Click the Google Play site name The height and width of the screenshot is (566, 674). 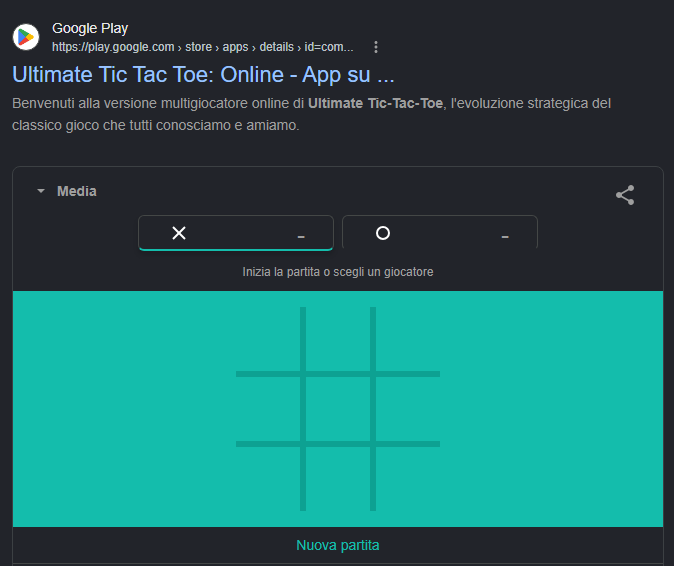click(90, 28)
